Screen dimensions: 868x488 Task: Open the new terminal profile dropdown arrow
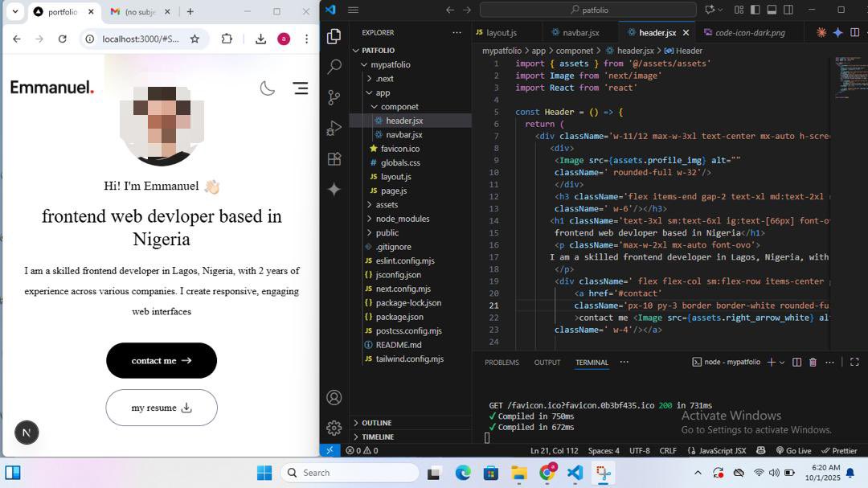(782, 363)
